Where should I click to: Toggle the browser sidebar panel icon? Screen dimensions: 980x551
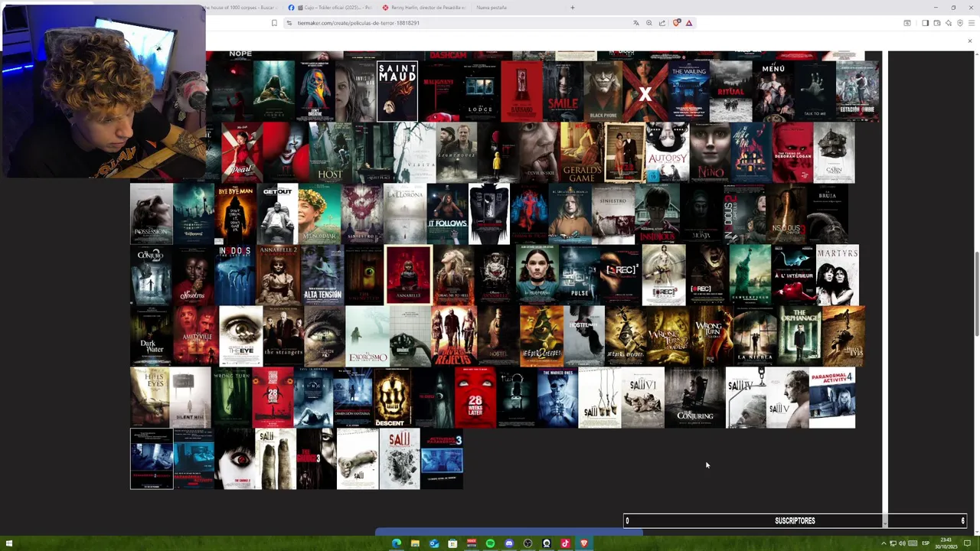(925, 23)
